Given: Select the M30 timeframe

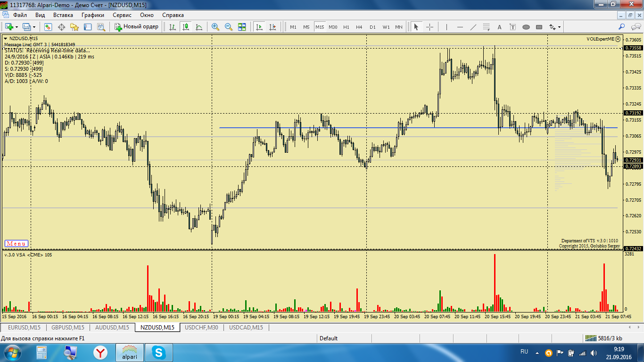Looking at the screenshot, I should click(333, 27).
